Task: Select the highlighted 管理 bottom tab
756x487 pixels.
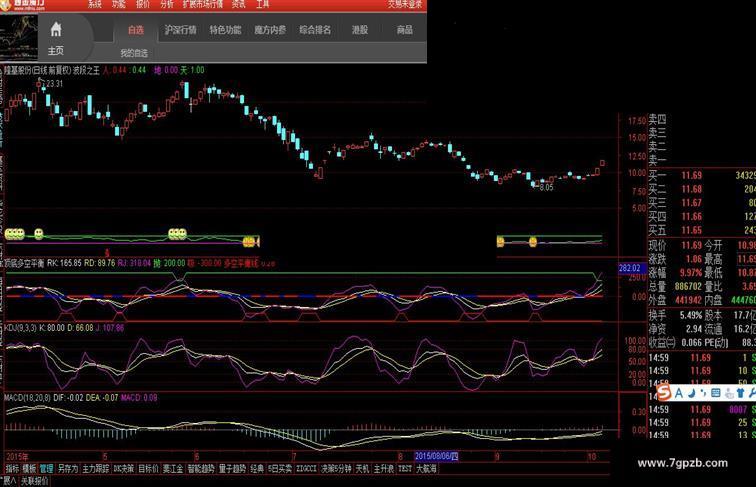Action: tap(47, 468)
